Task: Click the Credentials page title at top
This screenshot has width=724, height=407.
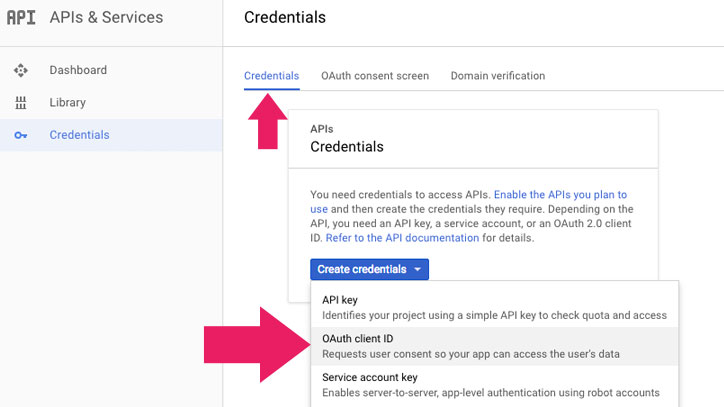Action: pos(284,17)
